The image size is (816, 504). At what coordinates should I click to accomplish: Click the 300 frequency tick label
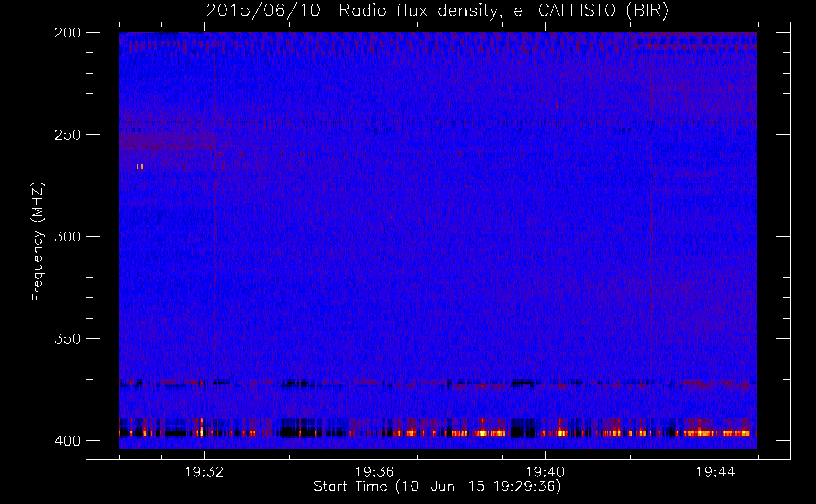point(68,236)
